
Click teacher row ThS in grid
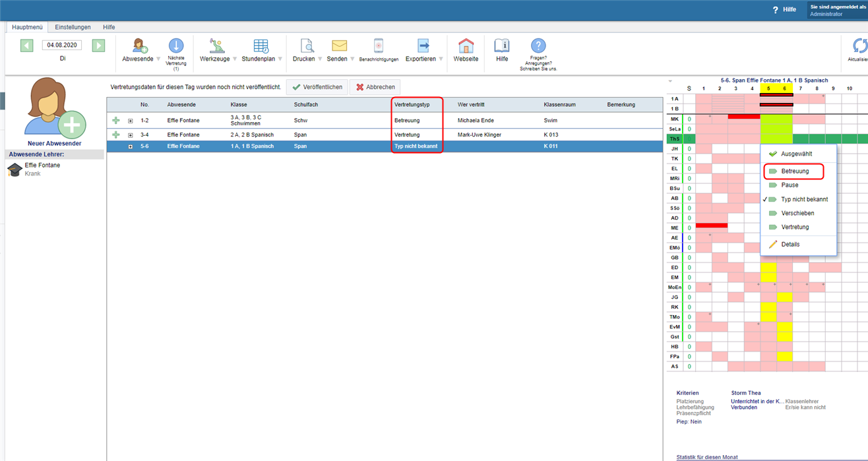(674, 138)
